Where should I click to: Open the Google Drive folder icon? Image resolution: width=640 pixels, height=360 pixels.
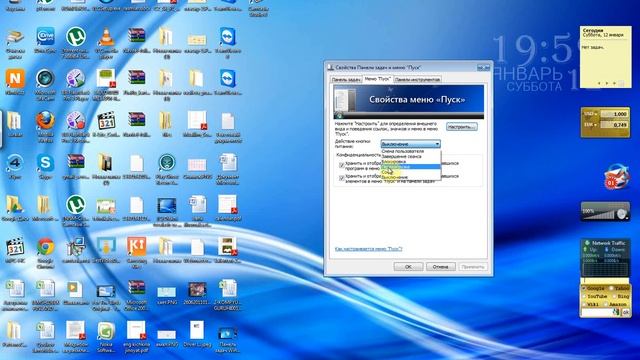[x=15, y=205]
